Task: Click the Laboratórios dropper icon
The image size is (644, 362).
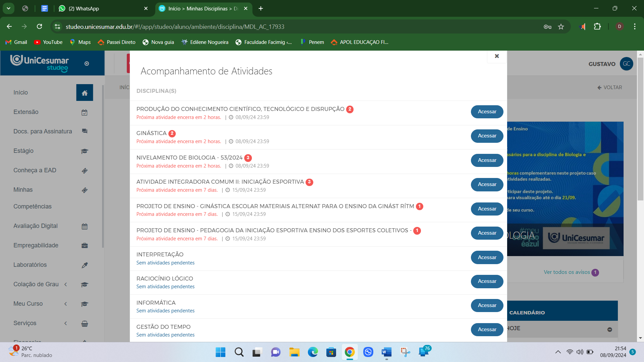Action: click(85, 265)
